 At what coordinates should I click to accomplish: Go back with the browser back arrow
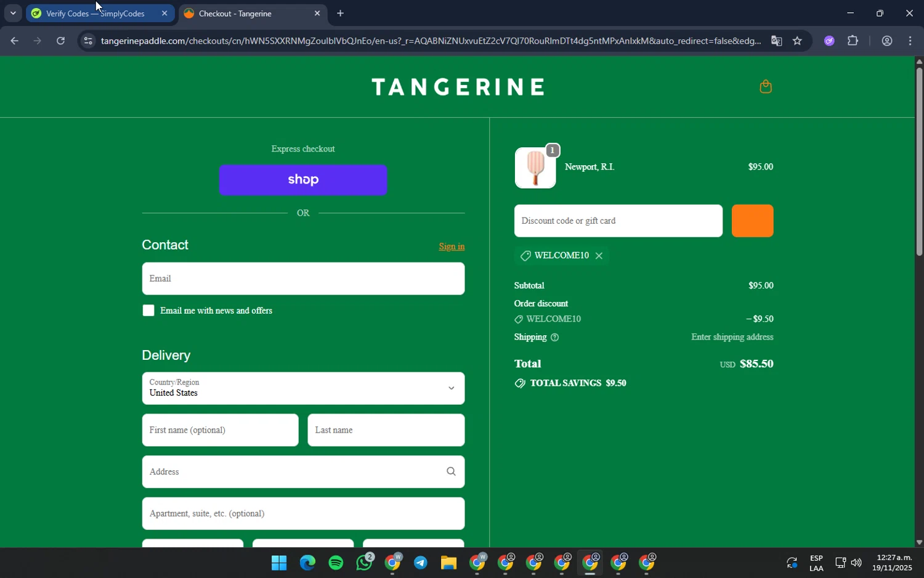tap(14, 41)
